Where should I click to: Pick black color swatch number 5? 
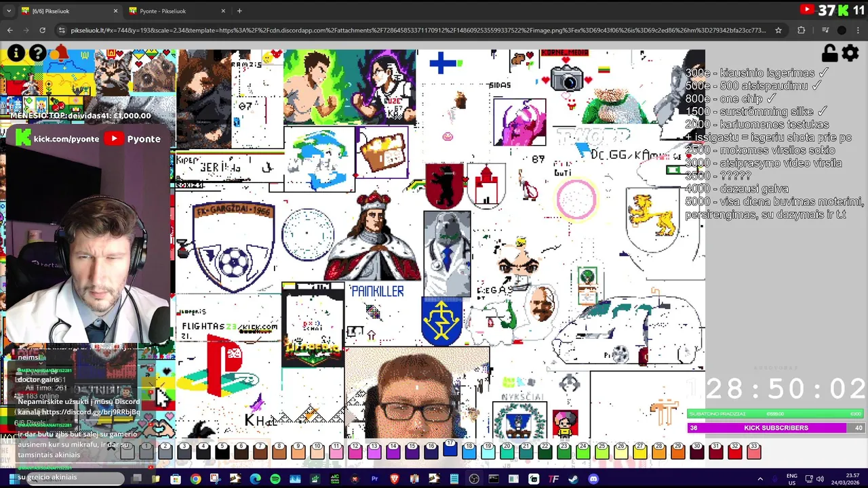click(222, 451)
